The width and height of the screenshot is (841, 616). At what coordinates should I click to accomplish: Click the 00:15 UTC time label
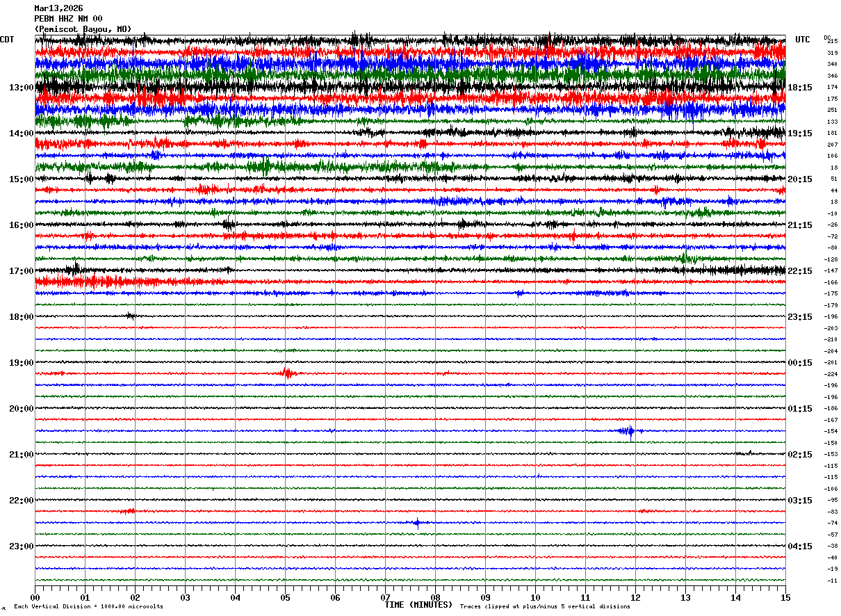(800, 363)
